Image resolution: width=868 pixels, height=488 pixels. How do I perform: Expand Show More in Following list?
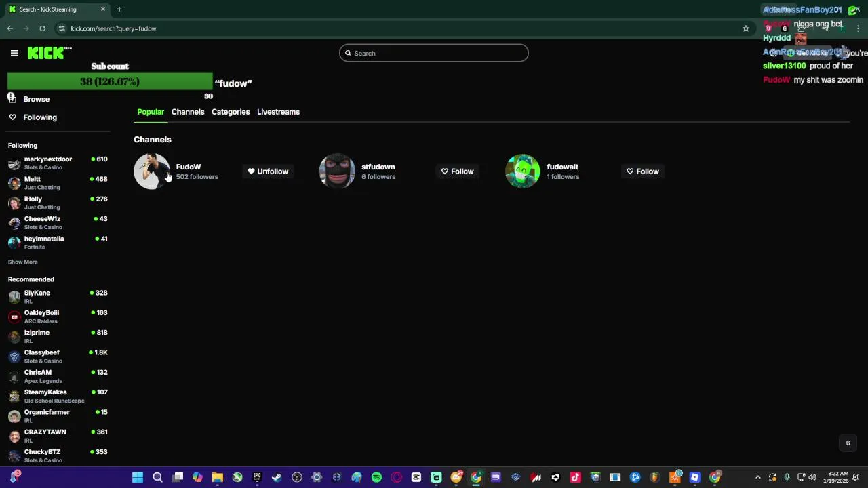click(23, 262)
